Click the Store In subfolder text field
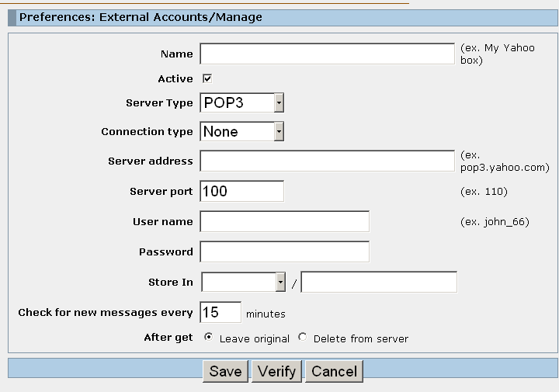The width and height of the screenshot is (559, 392). 379,282
